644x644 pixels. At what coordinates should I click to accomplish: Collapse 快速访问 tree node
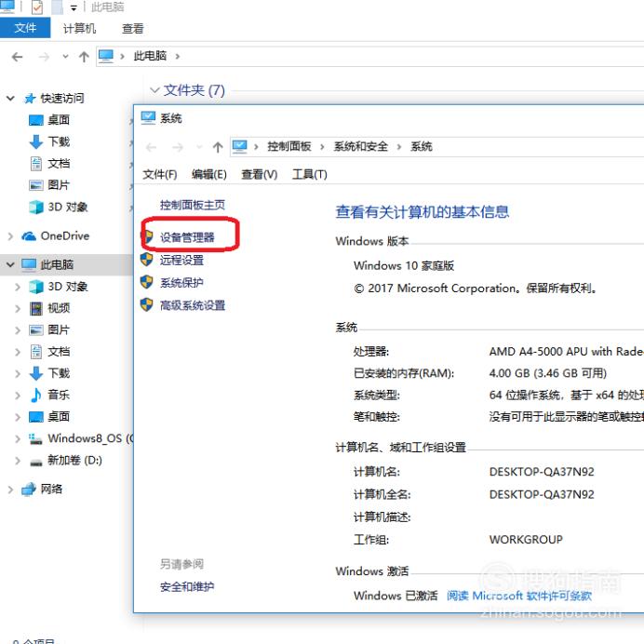point(10,98)
